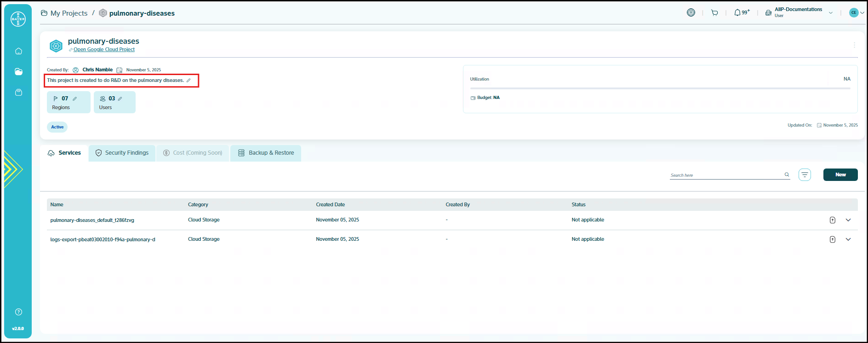Viewport: 868px width, 343px height.
Task: Expand the pulmonary-diseases_default_t286fzvg row
Action: click(x=848, y=220)
